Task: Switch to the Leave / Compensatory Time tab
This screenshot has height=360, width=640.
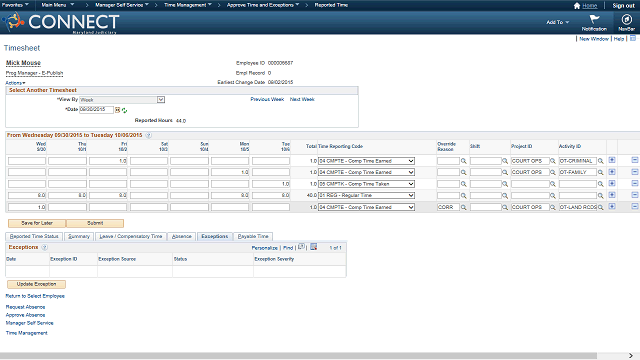Action: click(x=131, y=236)
